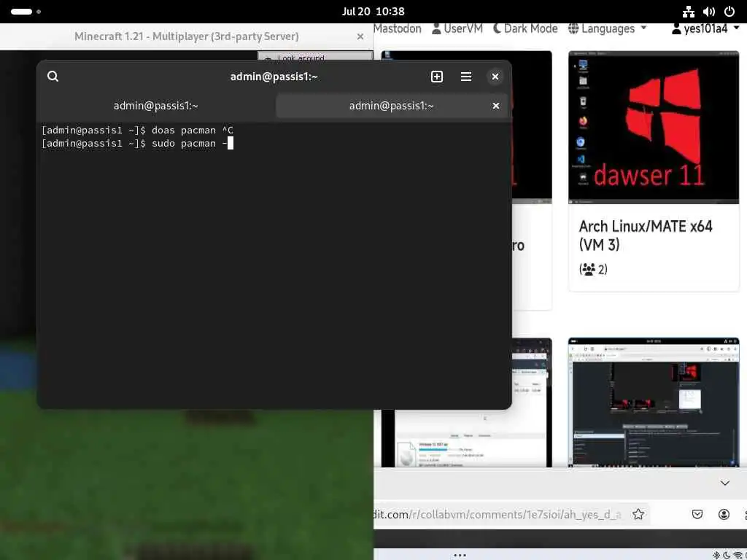This screenshot has height=560, width=747.
Task: Collapse the bar using the down chevron
Action: click(724, 483)
